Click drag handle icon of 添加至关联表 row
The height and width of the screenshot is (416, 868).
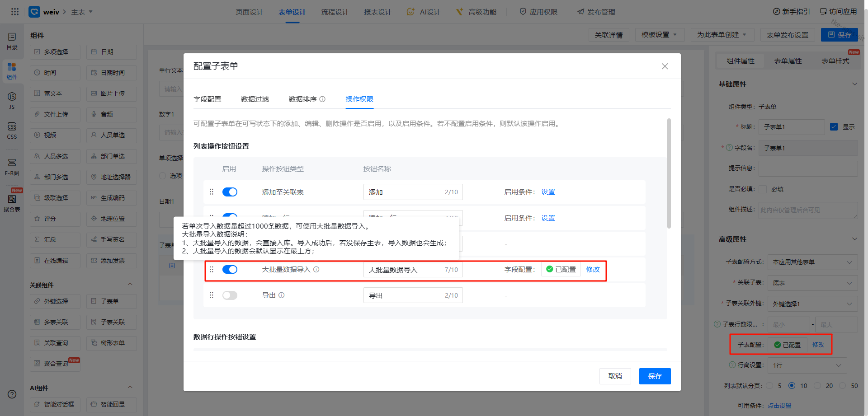pyautogui.click(x=211, y=192)
